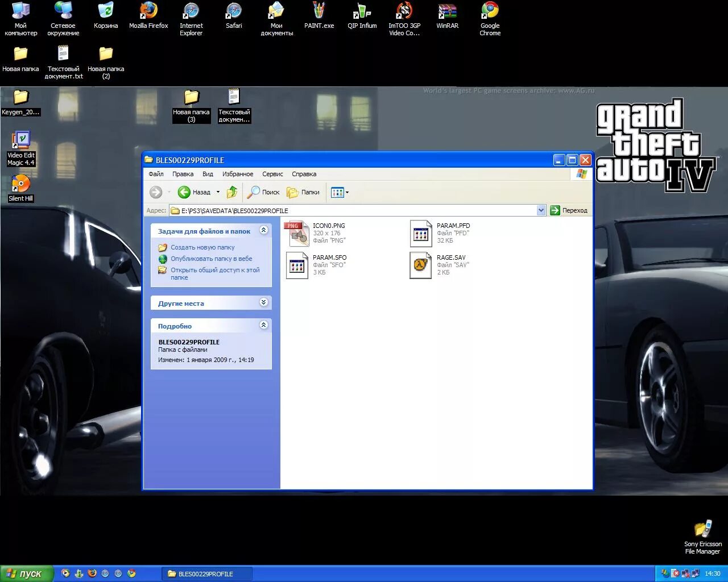Open Sony Ericsson File Manager shortcut

click(x=703, y=537)
